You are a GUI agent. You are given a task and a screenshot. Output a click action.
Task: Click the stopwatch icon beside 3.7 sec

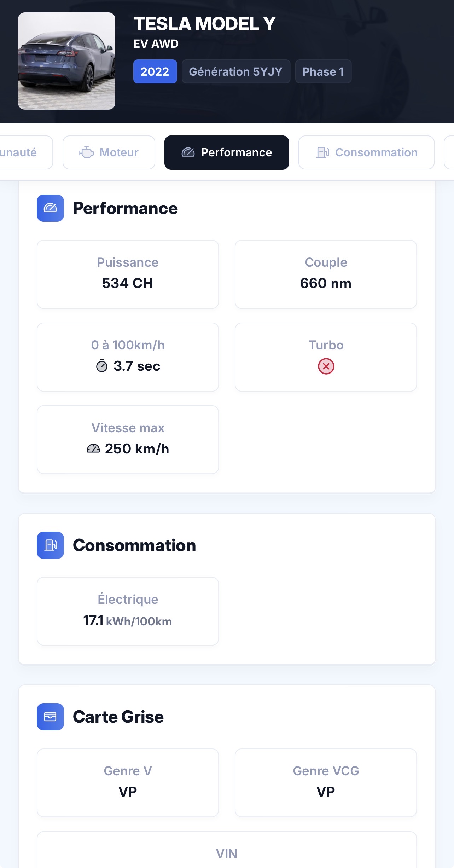[x=102, y=366]
